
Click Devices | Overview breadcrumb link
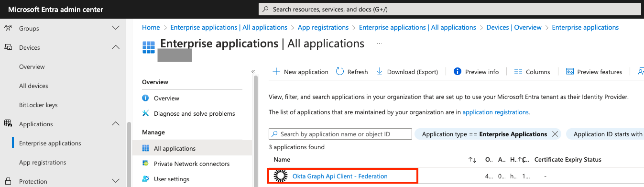pyautogui.click(x=514, y=27)
